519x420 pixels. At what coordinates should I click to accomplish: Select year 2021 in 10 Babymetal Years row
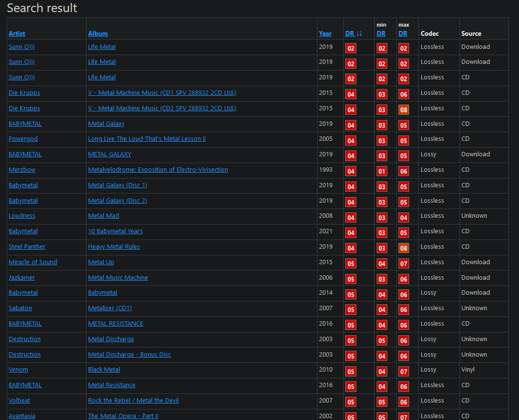(326, 231)
